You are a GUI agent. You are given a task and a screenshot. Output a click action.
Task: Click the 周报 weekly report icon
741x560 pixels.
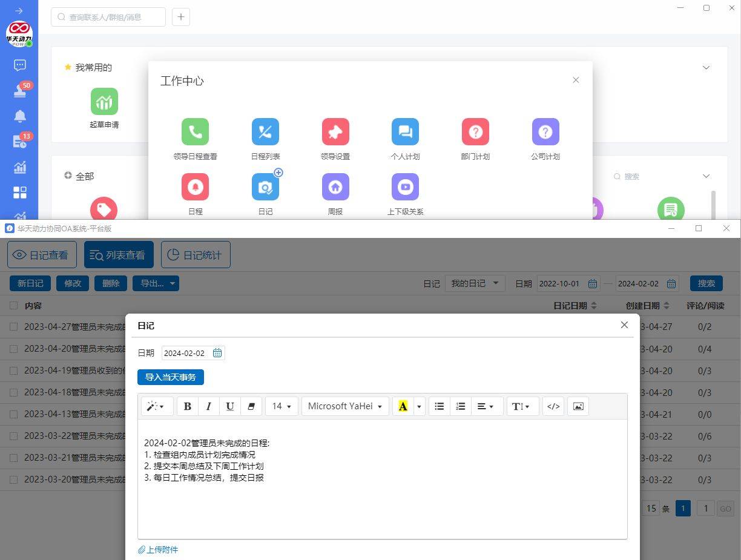click(x=335, y=187)
